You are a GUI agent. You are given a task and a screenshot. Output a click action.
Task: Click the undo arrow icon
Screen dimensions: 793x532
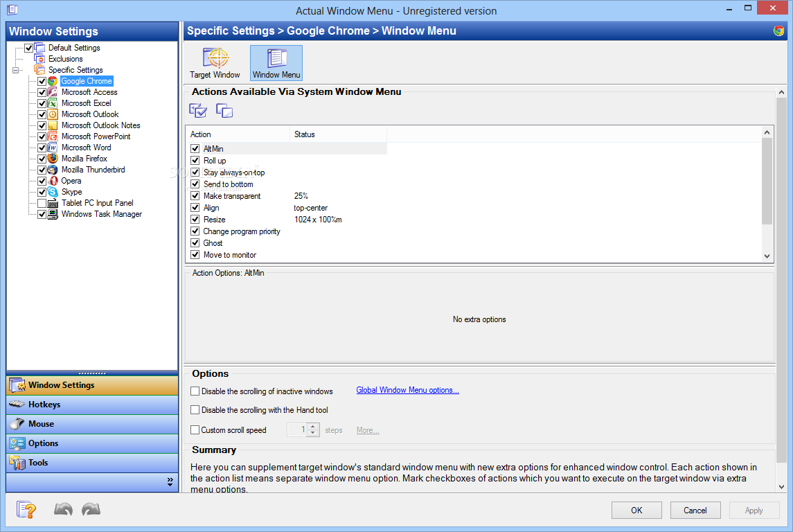click(63, 509)
